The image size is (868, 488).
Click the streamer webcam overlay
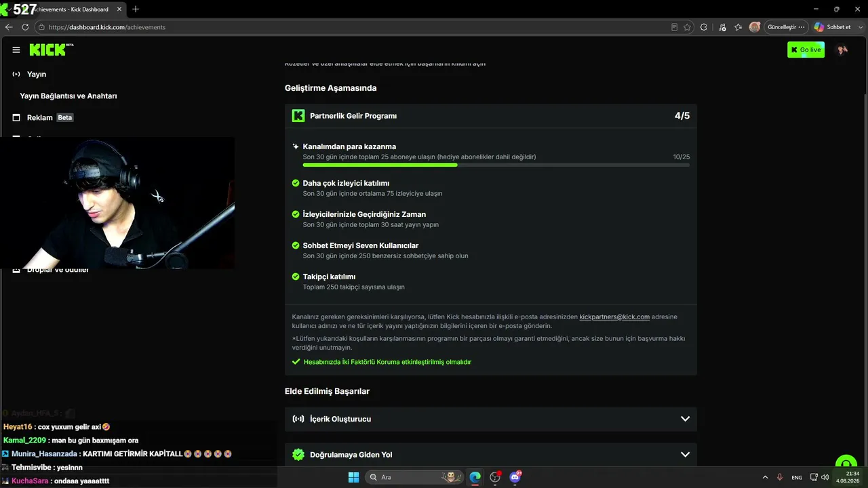(x=117, y=203)
